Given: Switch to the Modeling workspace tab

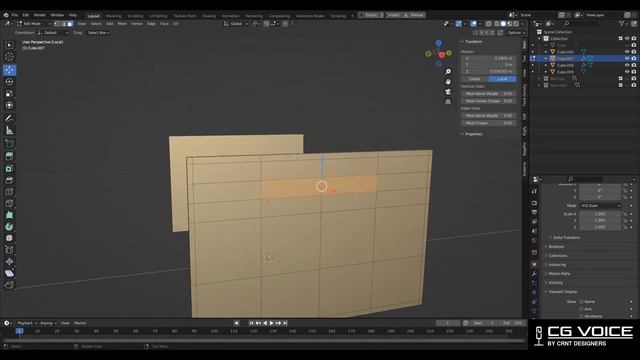Looking at the screenshot, I should 113,16.
